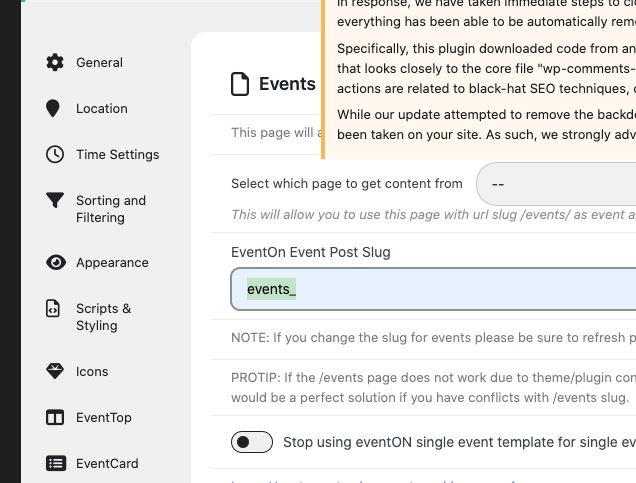Click the url slug /events/ hint text
This screenshot has height=483, width=636.
click(x=433, y=215)
